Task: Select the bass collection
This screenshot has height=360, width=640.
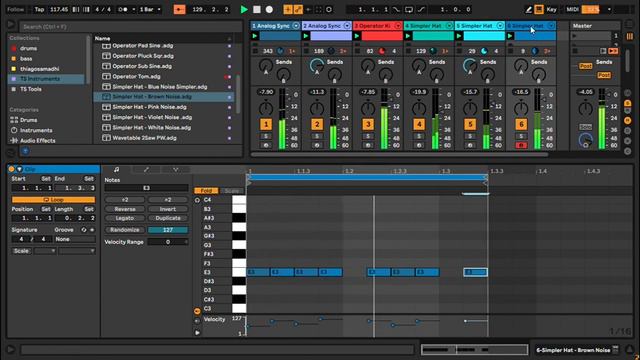Action: pyautogui.click(x=26, y=59)
